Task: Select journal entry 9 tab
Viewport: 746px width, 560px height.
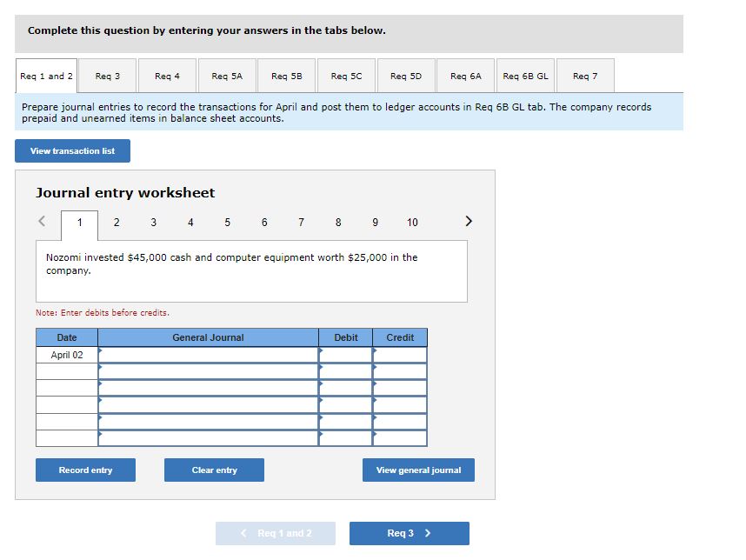Action: pos(375,223)
